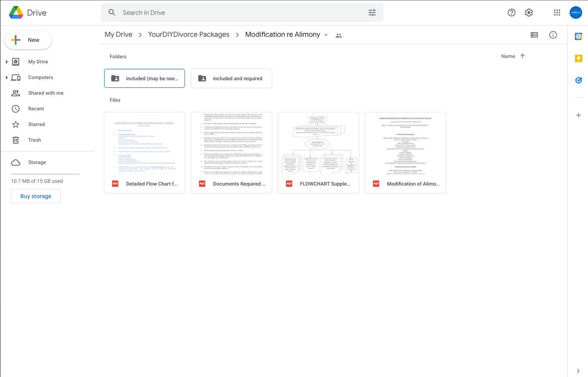Click the 'Documents Required ...' file name

(239, 184)
